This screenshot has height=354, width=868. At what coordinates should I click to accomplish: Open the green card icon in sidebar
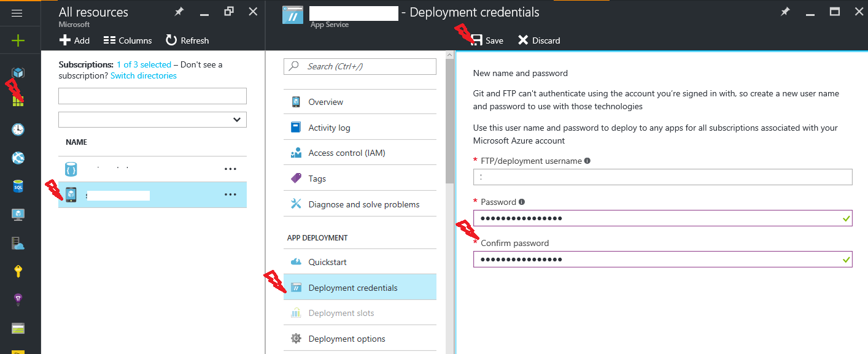point(18,329)
